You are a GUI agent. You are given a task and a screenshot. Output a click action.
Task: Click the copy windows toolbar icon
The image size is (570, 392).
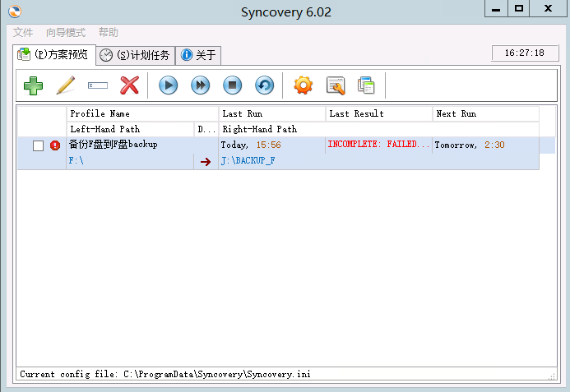click(367, 85)
